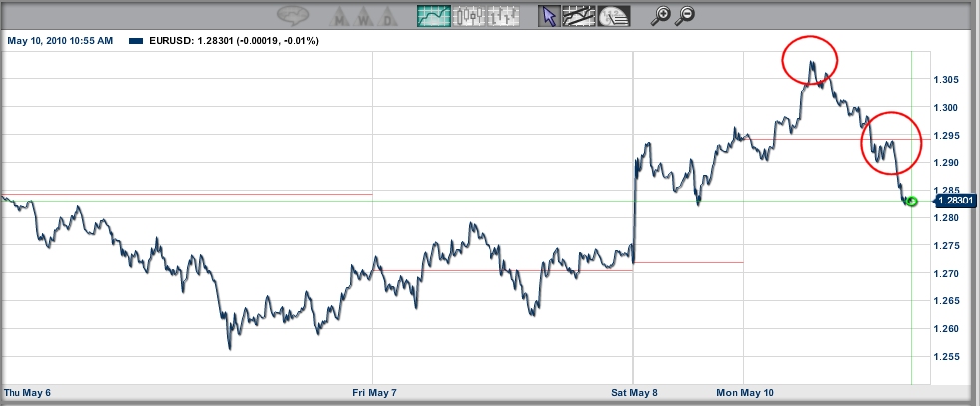Select the OHLC bar chart type
Viewport: 980px width, 406px height.
503,16
